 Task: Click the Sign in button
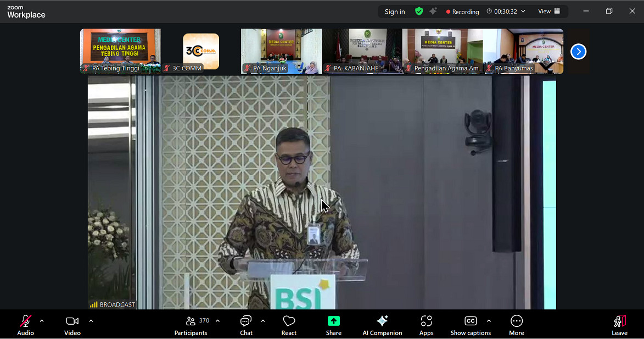395,12
